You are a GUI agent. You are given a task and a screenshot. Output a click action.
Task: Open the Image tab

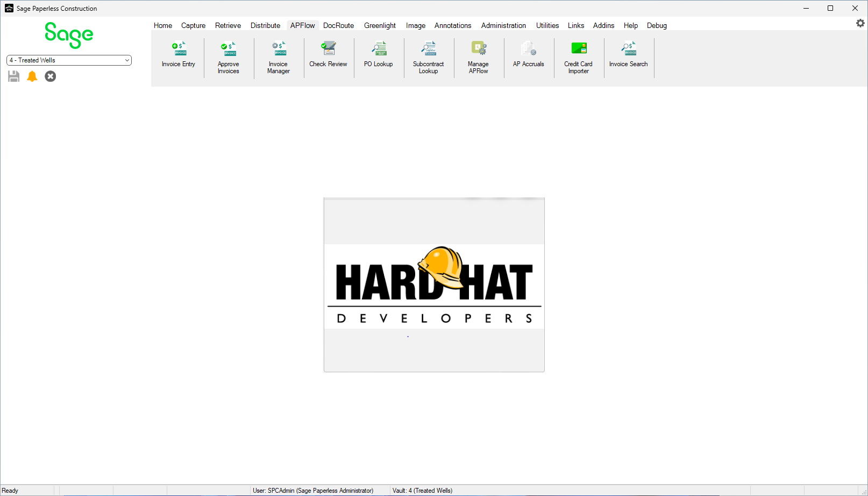click(x=416, y=25)
